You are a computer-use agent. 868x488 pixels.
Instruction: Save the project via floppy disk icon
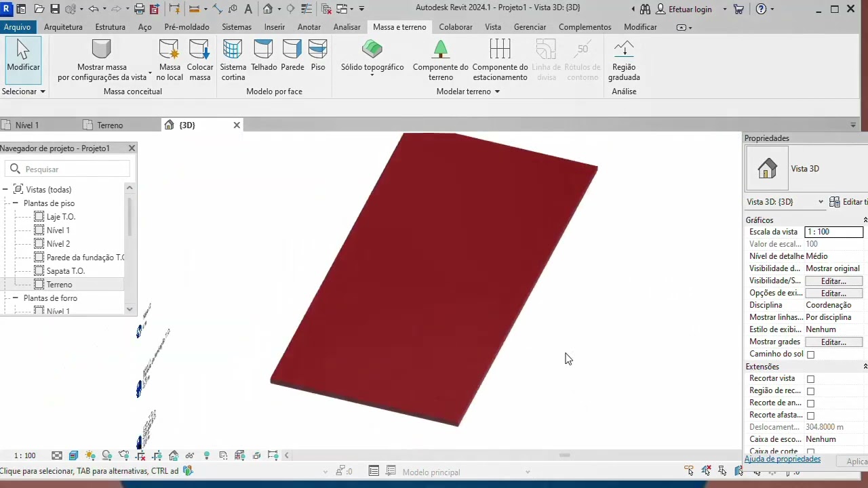coord(55,9)
